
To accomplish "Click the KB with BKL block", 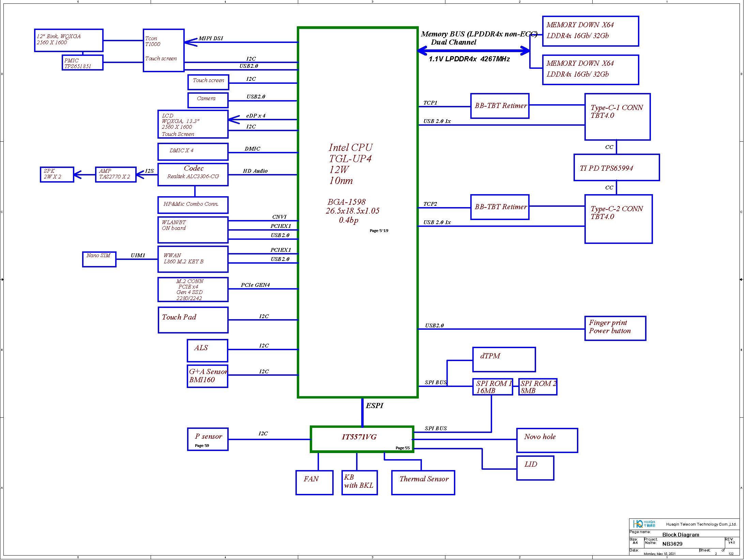I will 359,482.
